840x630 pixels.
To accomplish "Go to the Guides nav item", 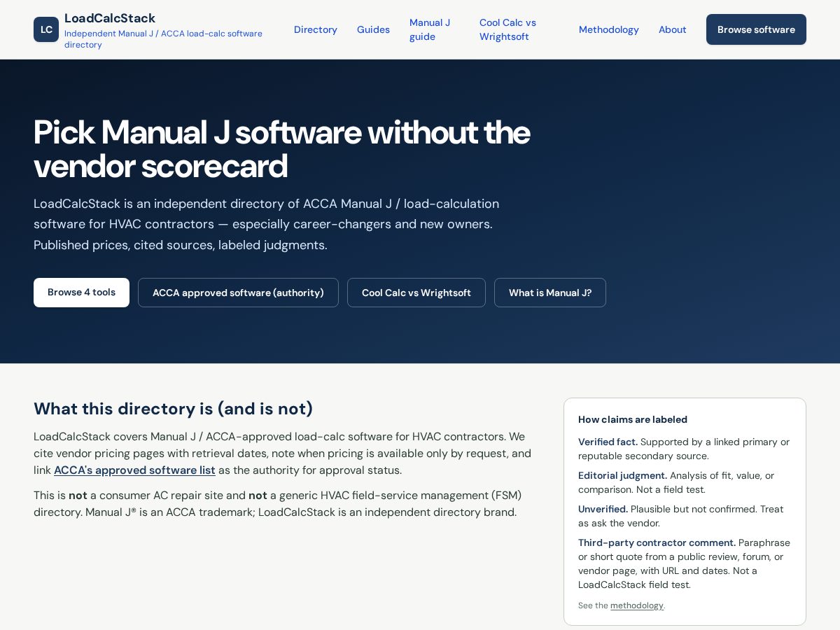I will 373,29.
